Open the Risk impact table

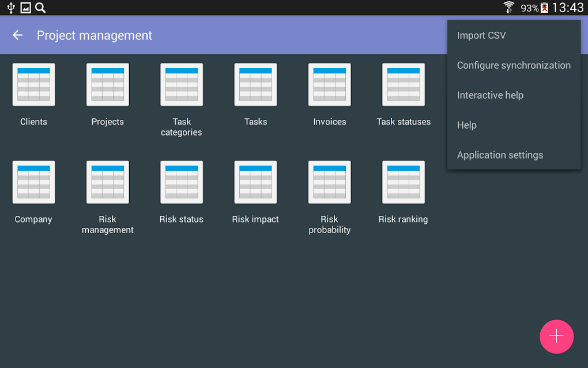tap(255, 182)
